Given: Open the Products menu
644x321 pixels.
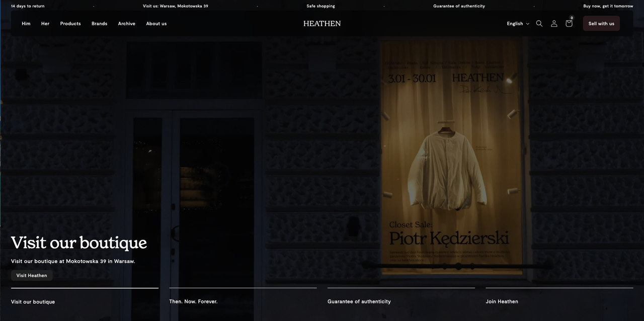Looking at the screenshot, I should click(70, 24).
